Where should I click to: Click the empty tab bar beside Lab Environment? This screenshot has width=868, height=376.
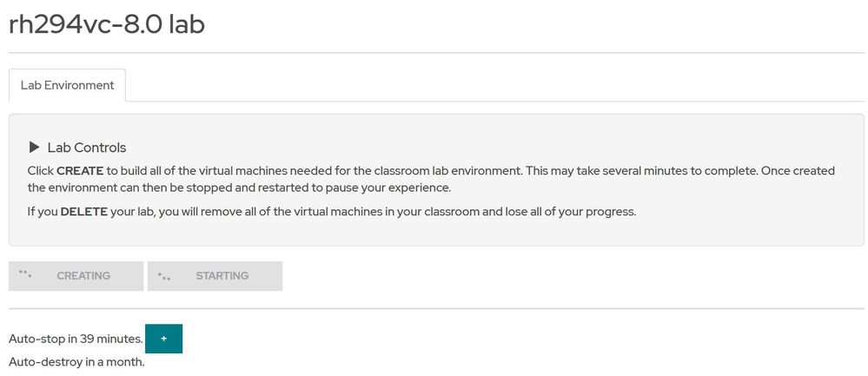pos(495,85)
